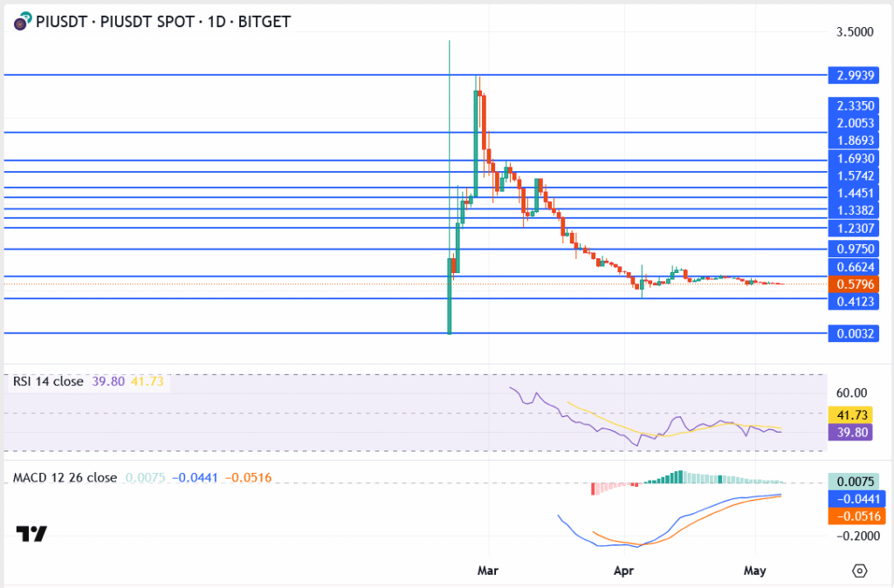Click the 0.9750 price level label
This screenshot has height=588, width=894.
point(853,249)
